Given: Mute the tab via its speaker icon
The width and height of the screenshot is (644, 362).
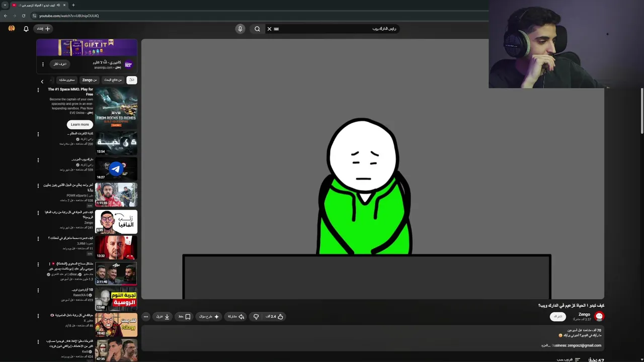Looking at the screenshot, I should tap(58, 5).
